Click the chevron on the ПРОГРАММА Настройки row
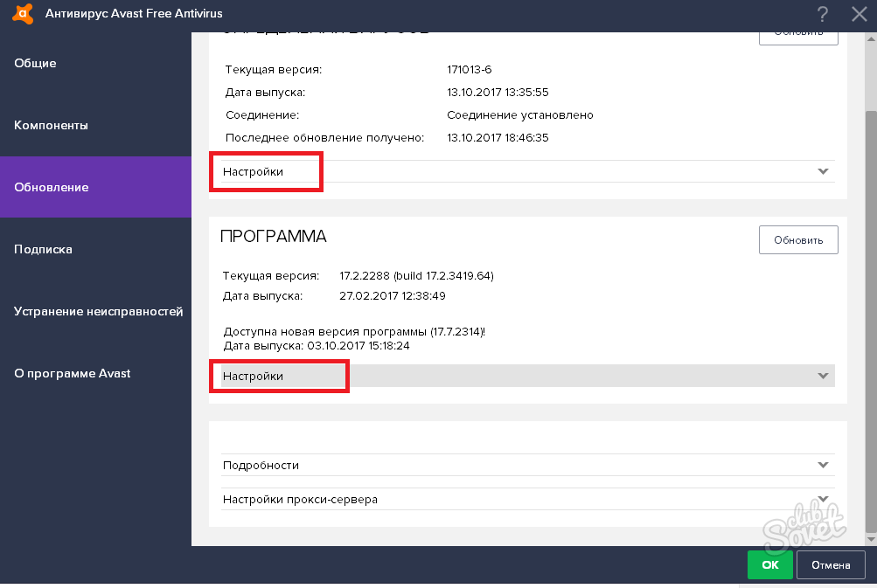 tap(822, 376)
